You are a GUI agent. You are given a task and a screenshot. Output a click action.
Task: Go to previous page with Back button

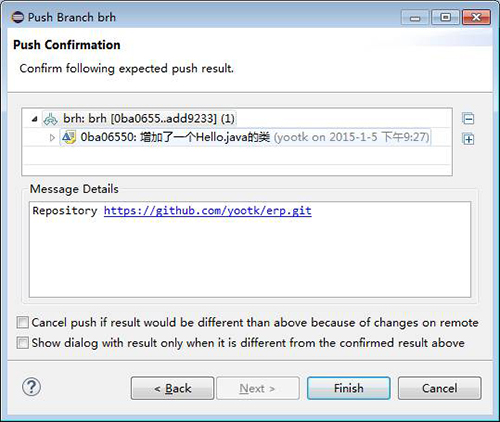(172, 388)
